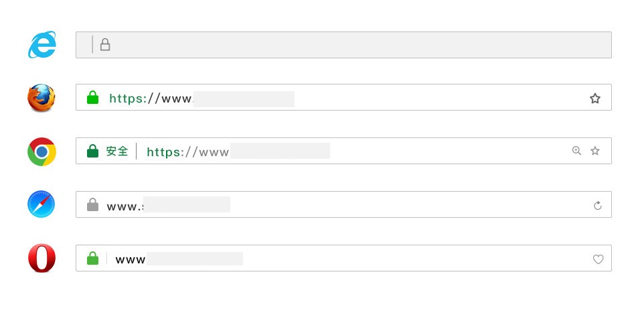Click the green padlock in Opera bar

click(x=93, y=259)
